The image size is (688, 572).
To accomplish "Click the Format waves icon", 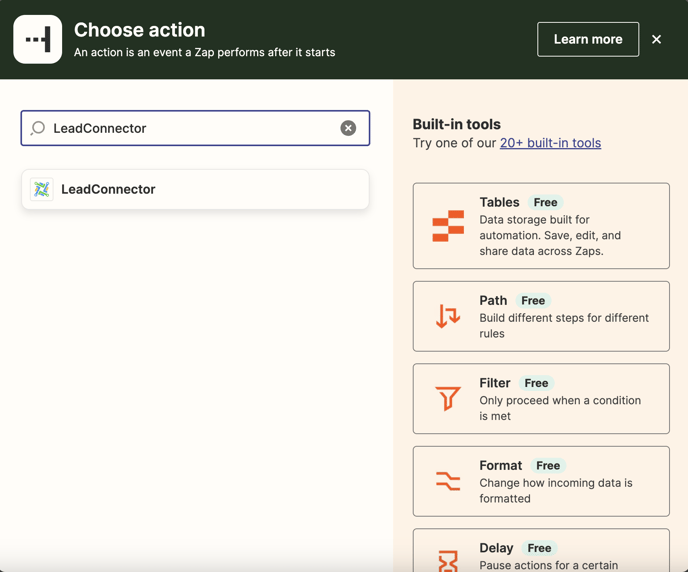I will [448, 481].
